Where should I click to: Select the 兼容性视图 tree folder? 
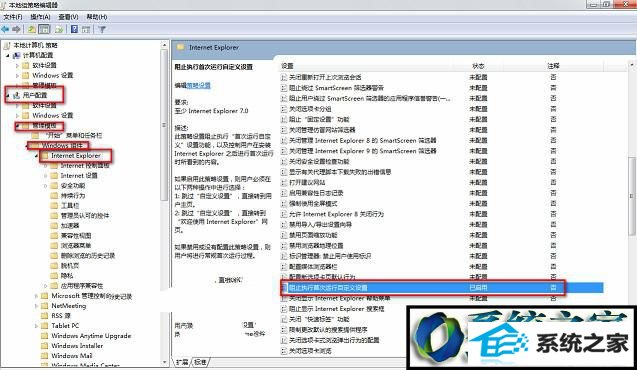(x=76, y=236)
